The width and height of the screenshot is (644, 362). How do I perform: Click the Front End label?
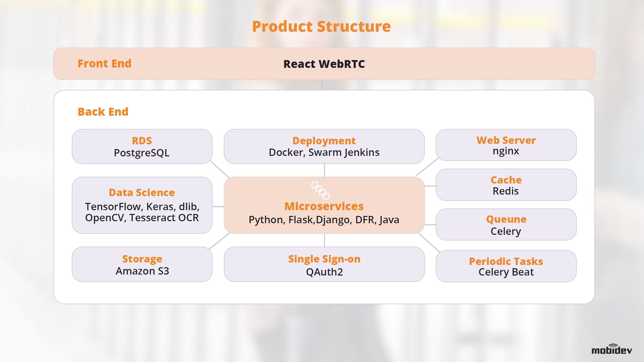(104, 64)
